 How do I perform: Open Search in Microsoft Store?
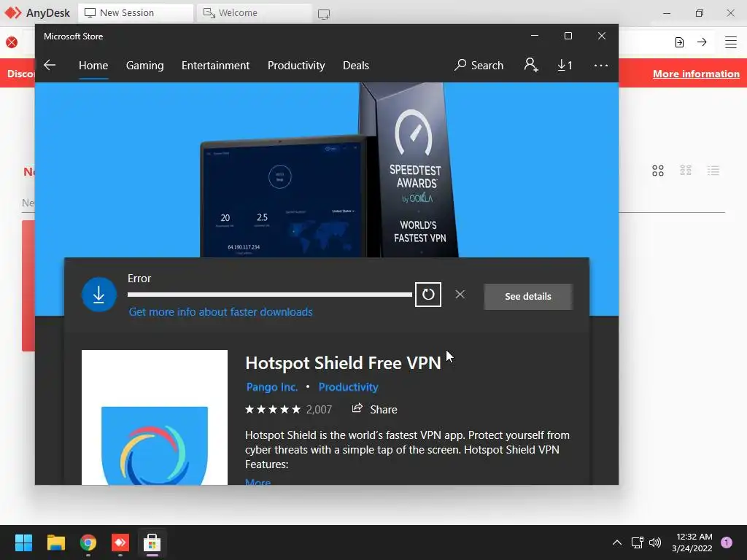[x=479, y=65]
